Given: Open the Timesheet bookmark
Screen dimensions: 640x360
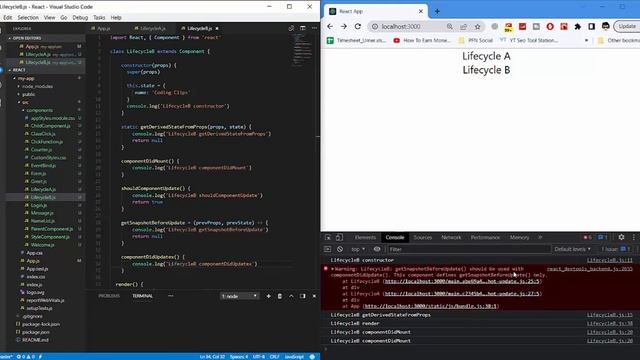Looking at the screenshot, I should [357, 40].
